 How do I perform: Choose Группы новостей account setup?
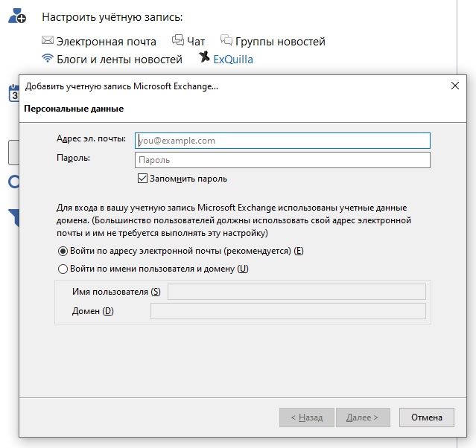[280, 41]
